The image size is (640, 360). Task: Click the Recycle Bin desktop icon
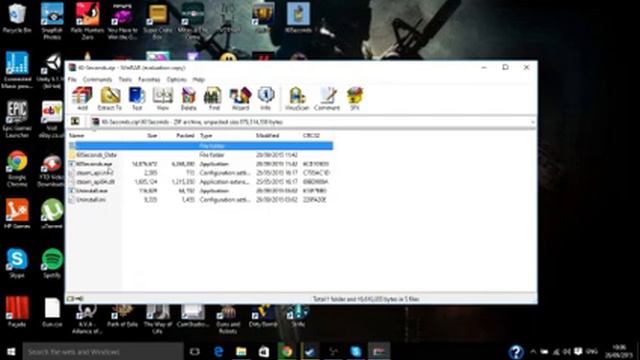(17, 19)
